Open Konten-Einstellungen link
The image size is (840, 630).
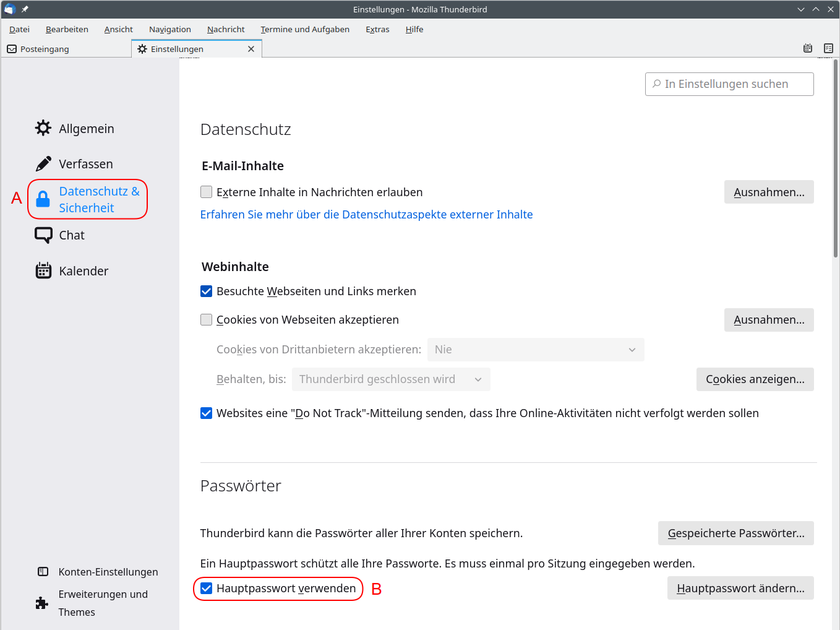(x=98, y=572)
